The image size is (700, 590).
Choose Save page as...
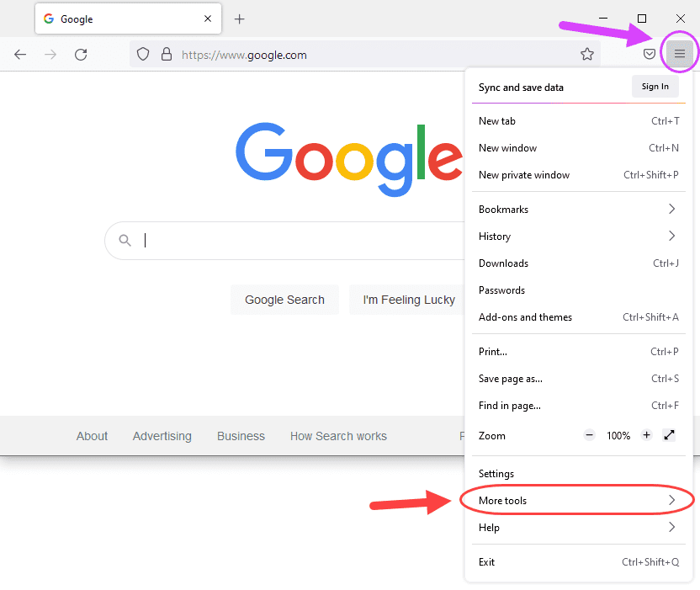[x=578, y=378]
